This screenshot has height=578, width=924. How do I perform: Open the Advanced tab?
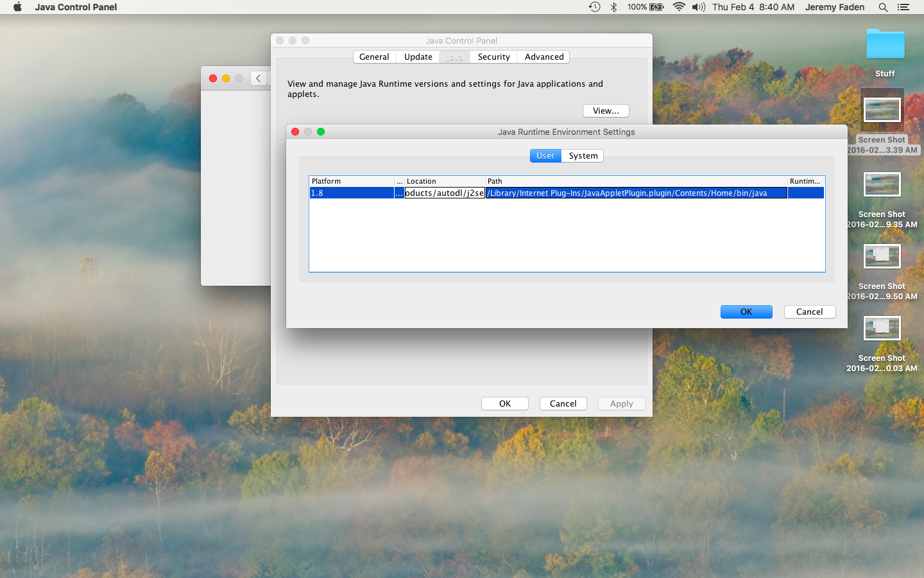pyautogui.click(x=543, y=57)
